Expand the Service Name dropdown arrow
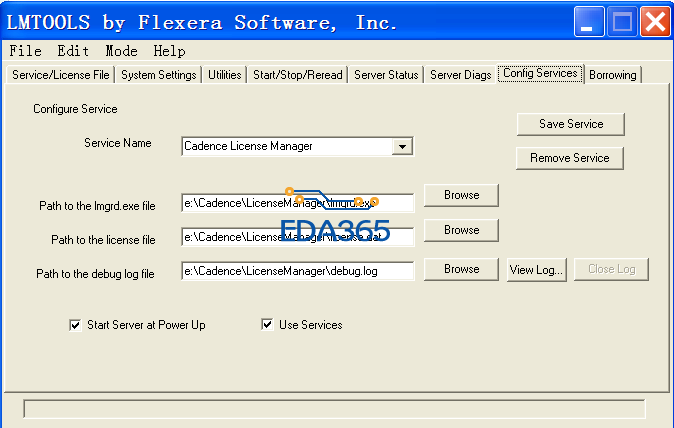The width and height of the screenshot is (674, 428). (x=402, y=147)
